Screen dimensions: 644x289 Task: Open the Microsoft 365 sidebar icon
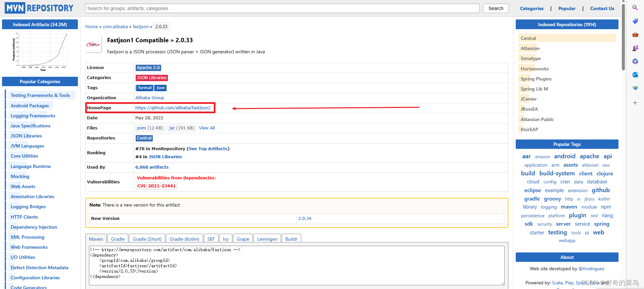[x=635, y=61]
